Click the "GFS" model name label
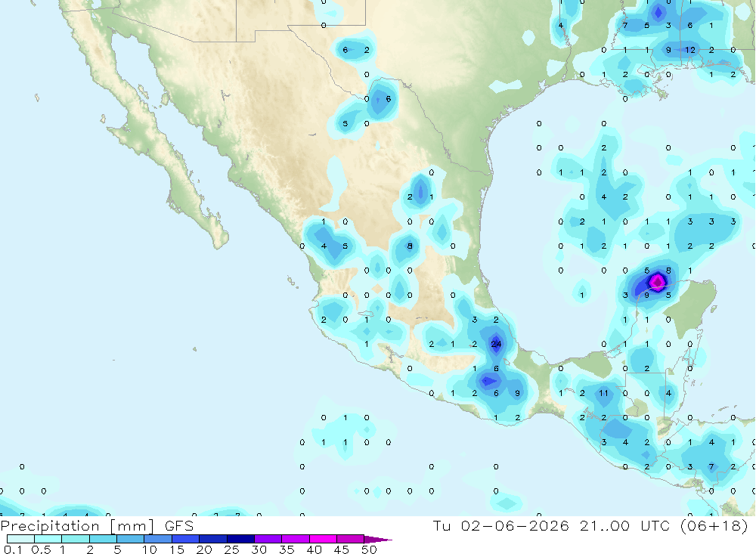The image size is (756, 554). pos(179,525)
